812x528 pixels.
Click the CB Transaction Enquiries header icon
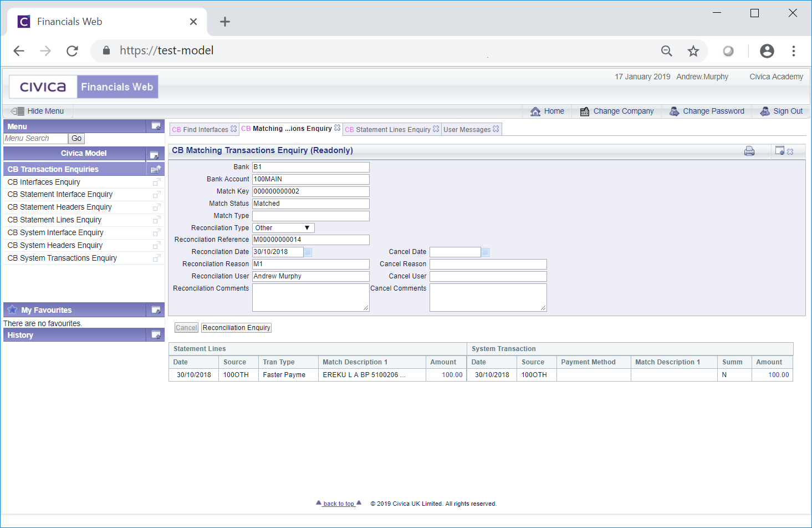tap(156, 169)
